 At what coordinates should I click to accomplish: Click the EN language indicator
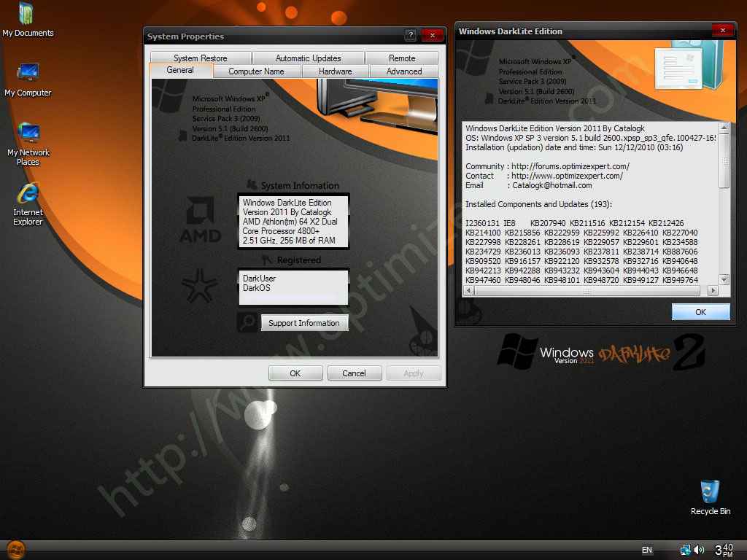646,550
